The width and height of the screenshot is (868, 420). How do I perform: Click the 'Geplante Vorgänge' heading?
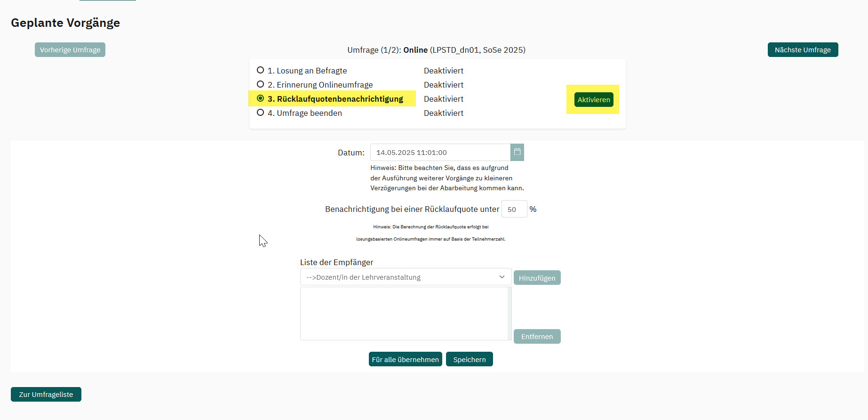coord(65,23)
